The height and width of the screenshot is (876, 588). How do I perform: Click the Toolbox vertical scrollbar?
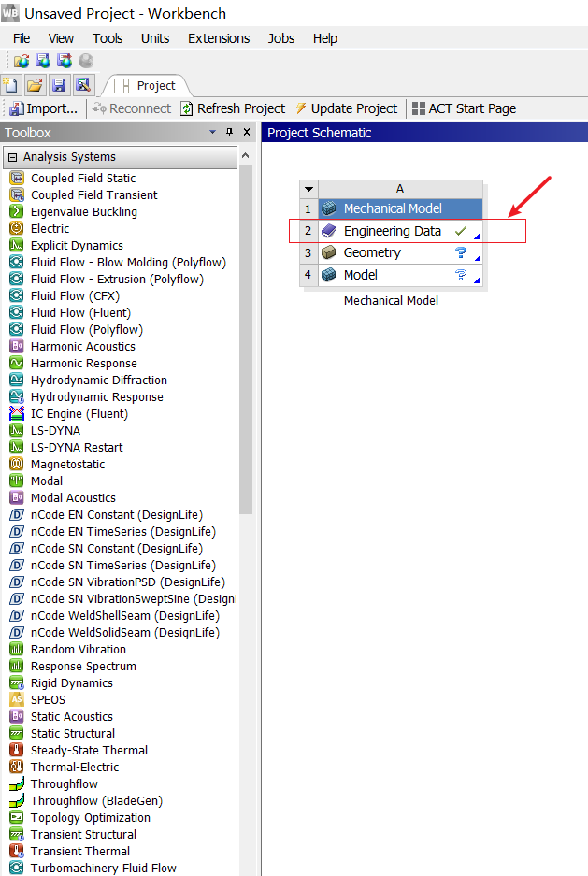pyautogui.click(x=246, y=339)
